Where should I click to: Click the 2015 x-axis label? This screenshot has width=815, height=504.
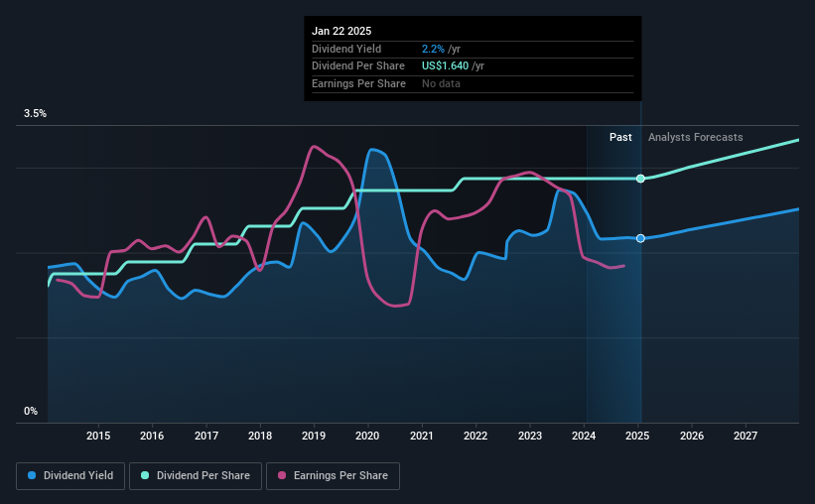(98, 436)
